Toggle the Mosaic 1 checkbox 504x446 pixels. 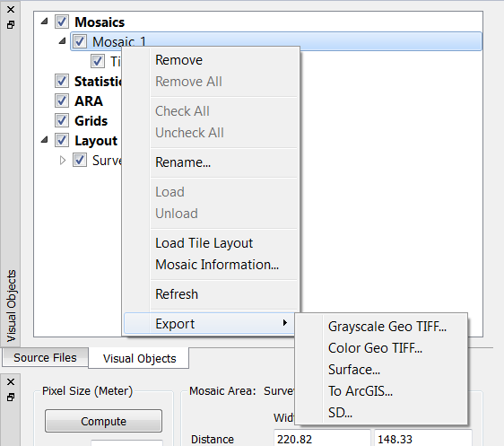coord(80,41)
